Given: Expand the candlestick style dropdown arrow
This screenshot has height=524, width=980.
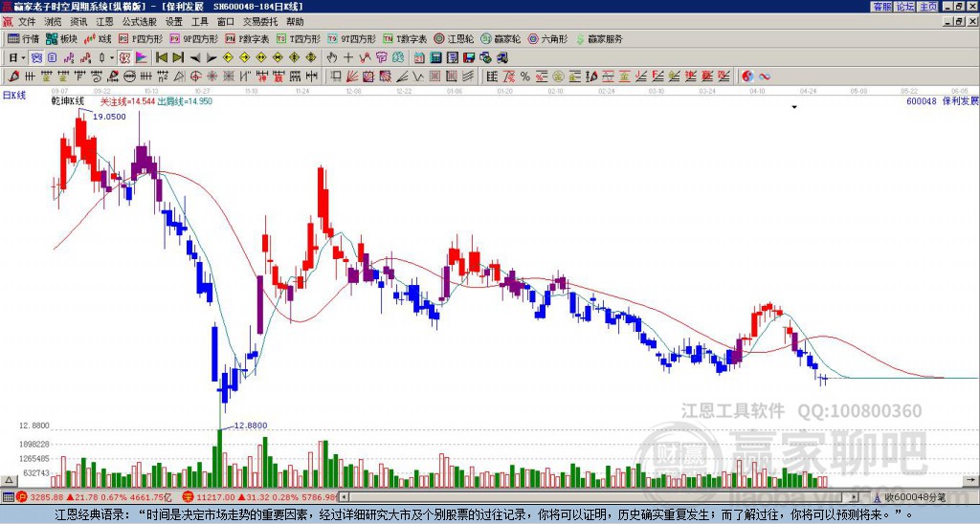Looking at the screenshot, I should click(112, 58).
